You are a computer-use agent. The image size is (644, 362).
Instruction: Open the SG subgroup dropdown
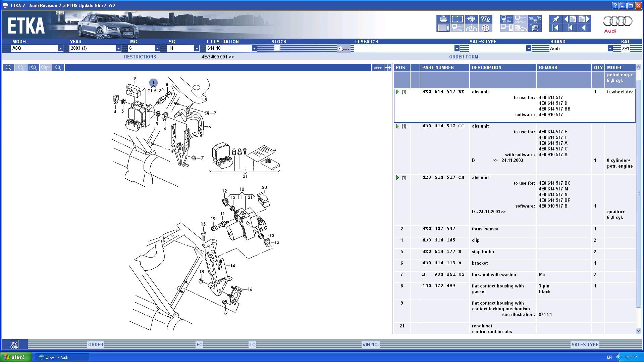[x=197, y=48]
